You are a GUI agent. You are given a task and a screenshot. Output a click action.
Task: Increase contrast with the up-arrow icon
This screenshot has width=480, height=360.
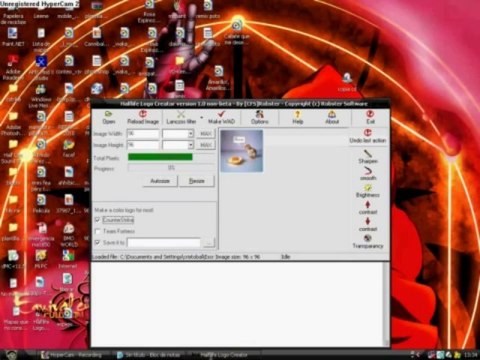coord(368,208)
